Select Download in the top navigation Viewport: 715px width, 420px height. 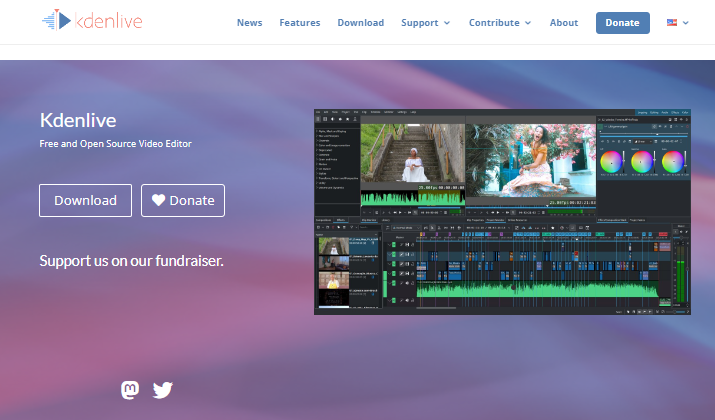(361, 23)
